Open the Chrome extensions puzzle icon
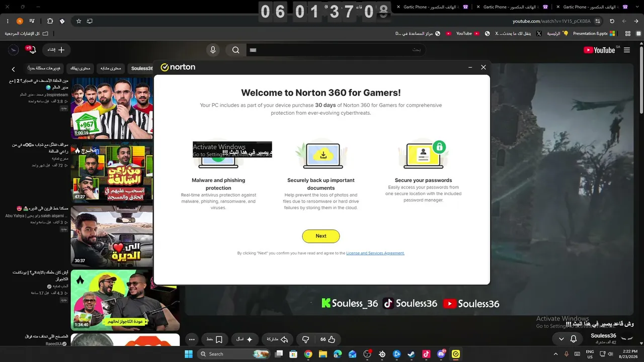 tap(50, 21)
